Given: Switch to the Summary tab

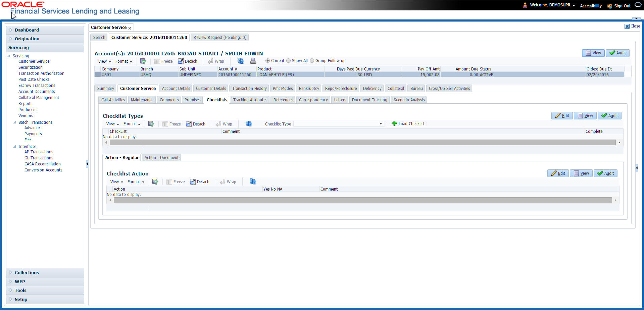Looking at the screenshot, I should tap(105, 89).
